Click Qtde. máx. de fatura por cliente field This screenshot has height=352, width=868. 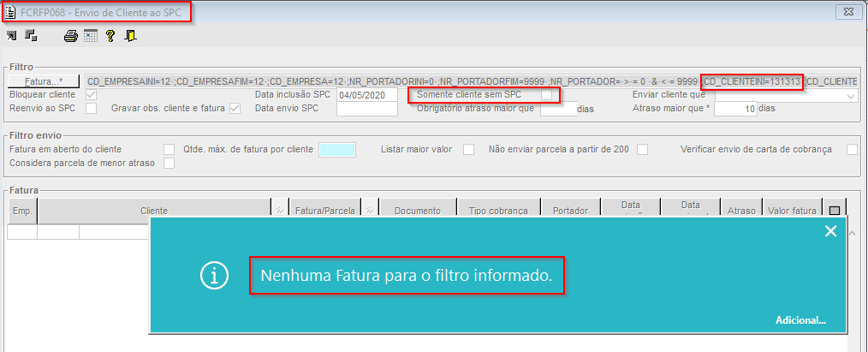click(337, 149)
